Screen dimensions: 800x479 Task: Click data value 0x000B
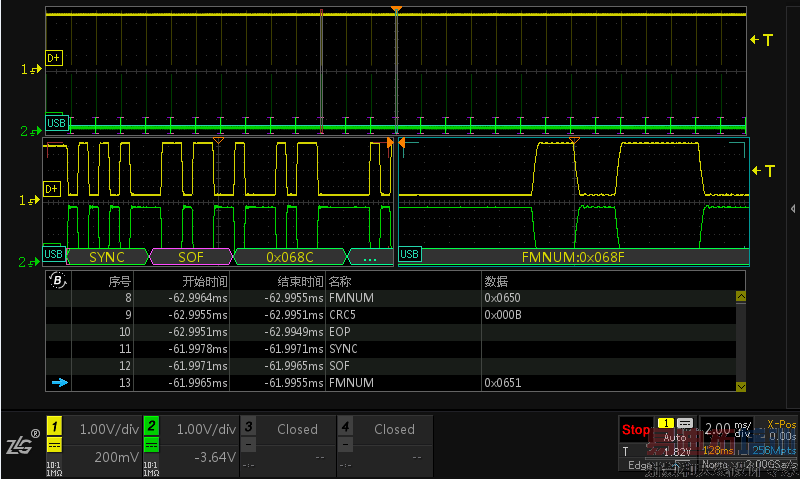click(503, 315)
